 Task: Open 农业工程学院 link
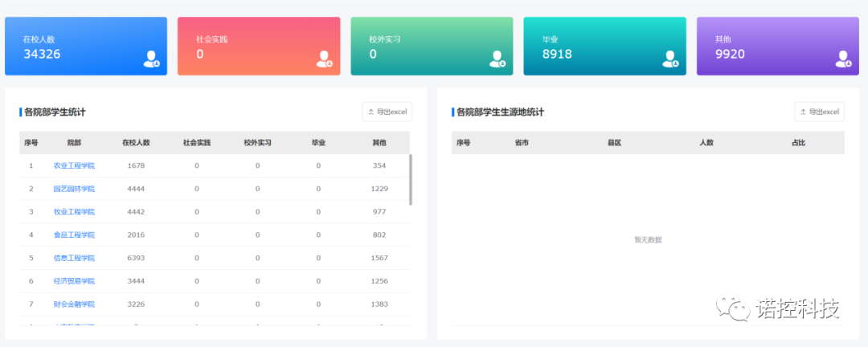[x=74, y=165]
